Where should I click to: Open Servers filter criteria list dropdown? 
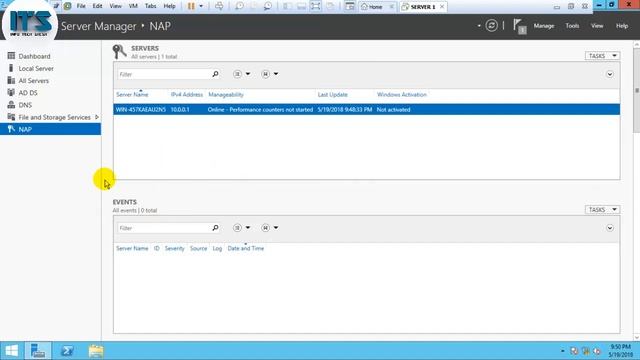click(241, 74)
